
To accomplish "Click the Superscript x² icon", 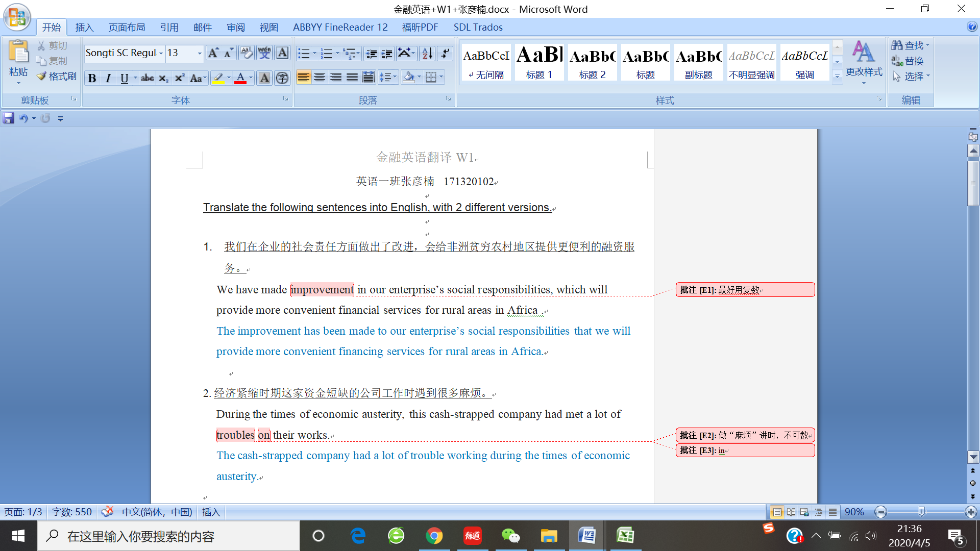I will 179,78.
